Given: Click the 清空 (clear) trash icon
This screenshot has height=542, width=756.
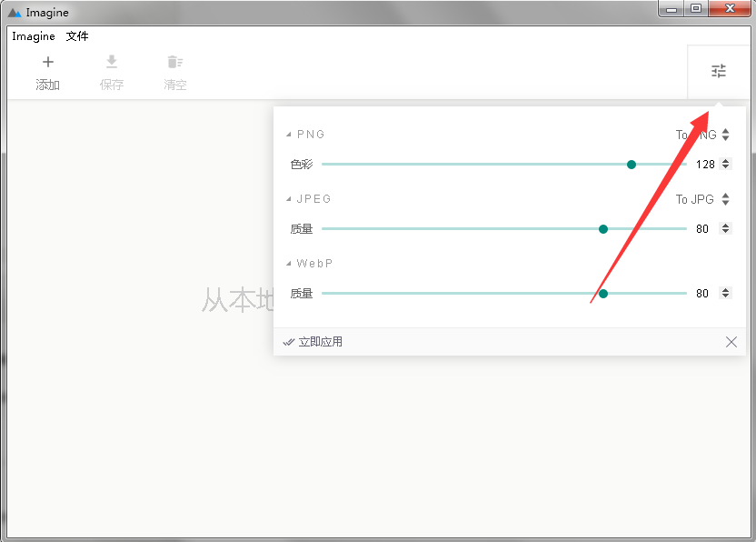Looking at the screenshot, I should pos(175,62).
